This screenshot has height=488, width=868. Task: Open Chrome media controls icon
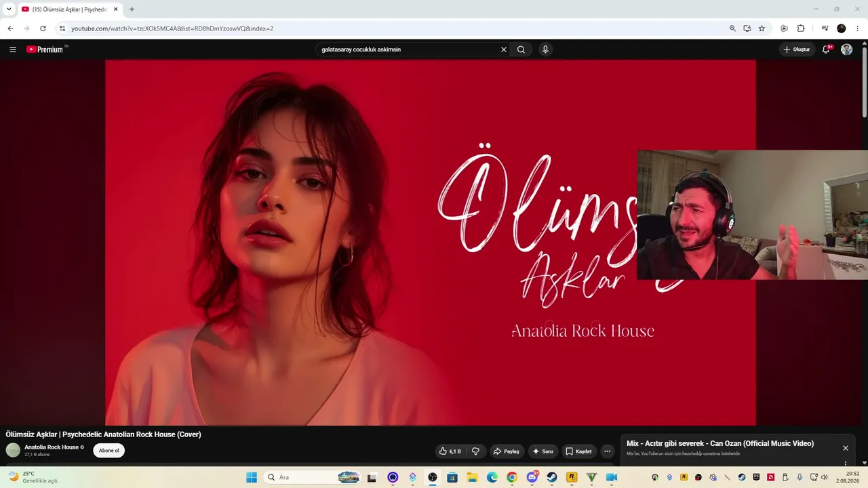pos(825,28)
